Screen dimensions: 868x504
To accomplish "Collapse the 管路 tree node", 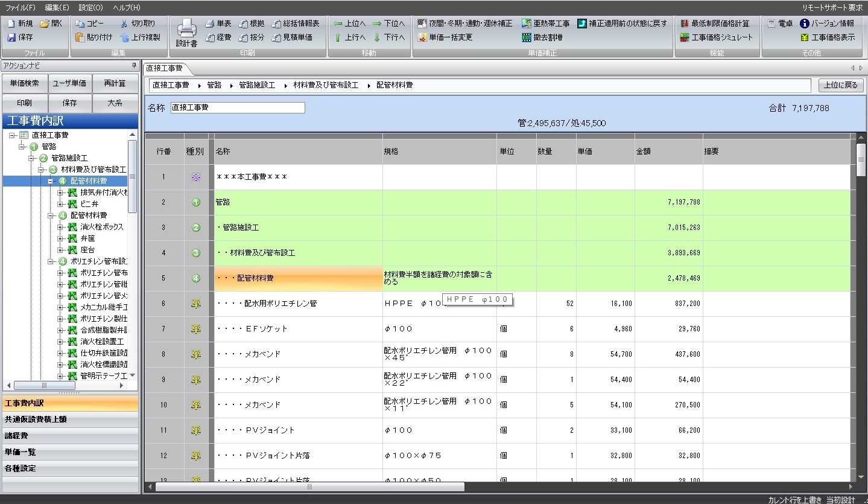I will click(x=22, y=147).
